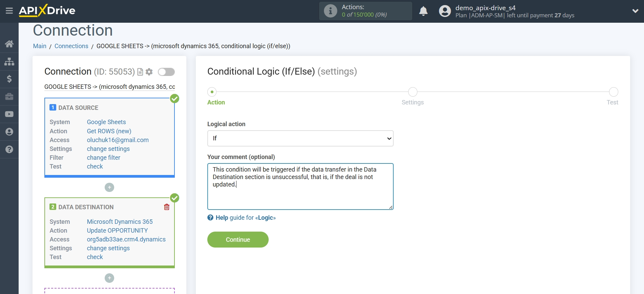
Task: Click the oluchuk16@gmail.com access link
Action: pyautogui.click(x=118, y=140)
